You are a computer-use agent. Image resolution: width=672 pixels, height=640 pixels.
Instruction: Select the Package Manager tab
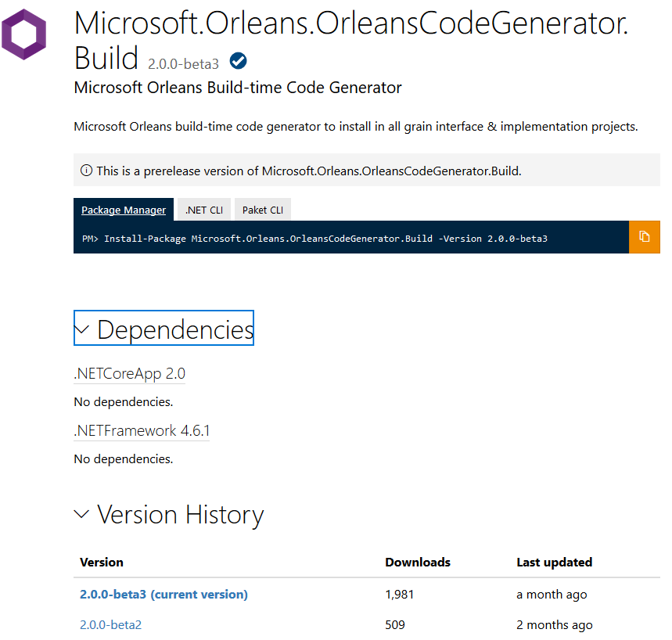coord(123,210)
